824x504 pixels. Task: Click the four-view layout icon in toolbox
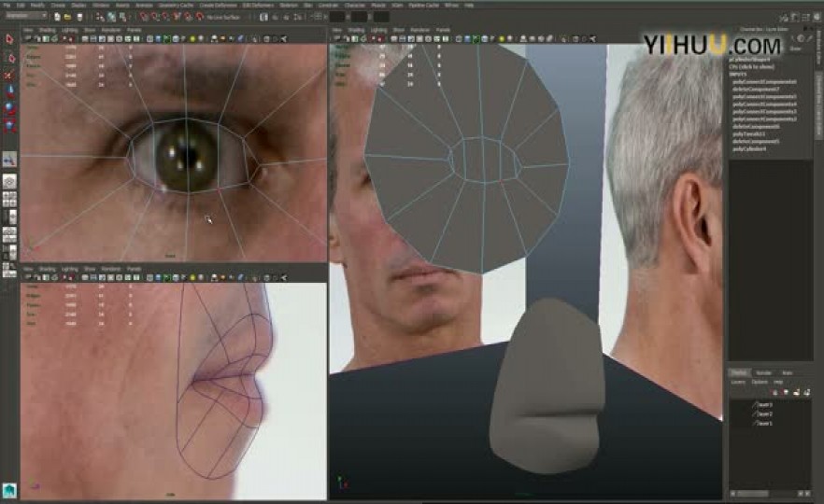[x=9, y=199]
